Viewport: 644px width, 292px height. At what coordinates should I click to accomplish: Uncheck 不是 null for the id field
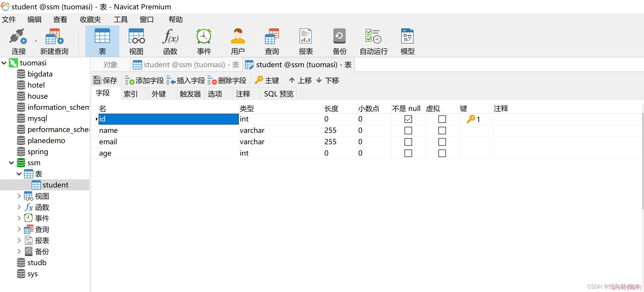[408, 119]
